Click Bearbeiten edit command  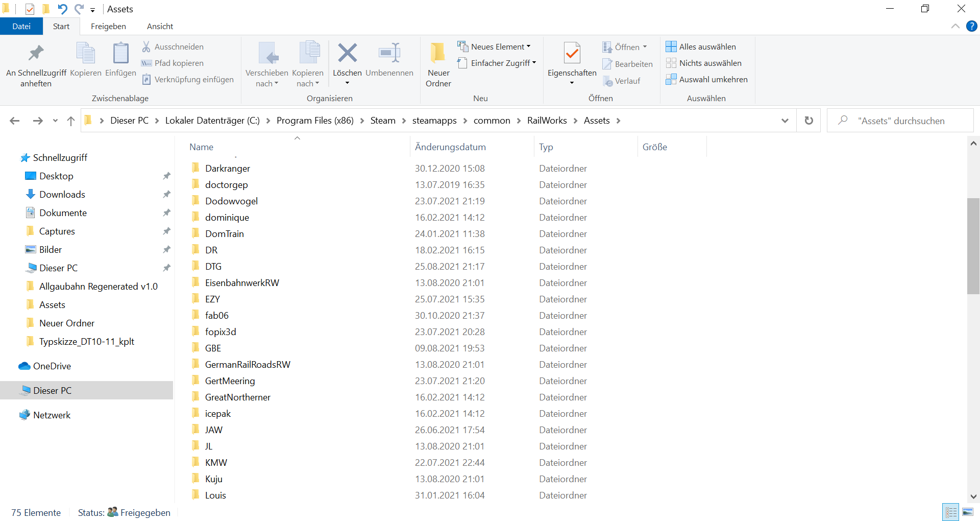(627, 64)
